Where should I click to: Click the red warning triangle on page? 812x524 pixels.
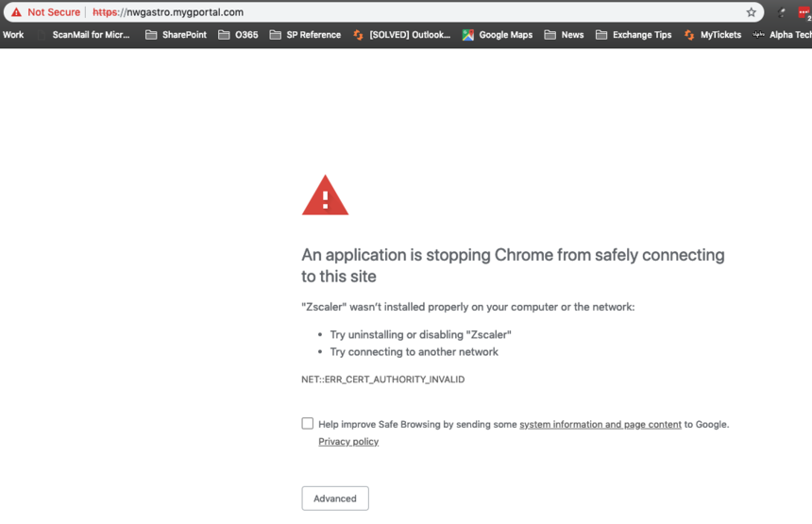point(325,195)
